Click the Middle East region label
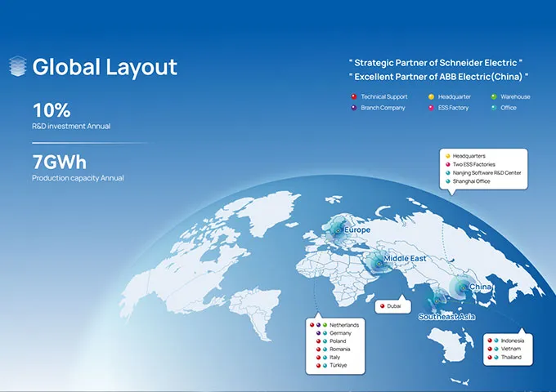The image size is (556, 392). (405, 259)
